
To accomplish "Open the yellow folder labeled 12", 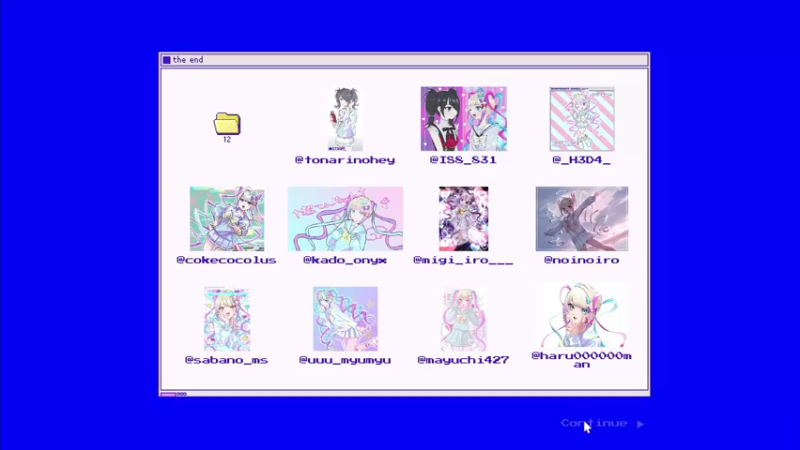I will pyautogui.click(x=227, y=123).
